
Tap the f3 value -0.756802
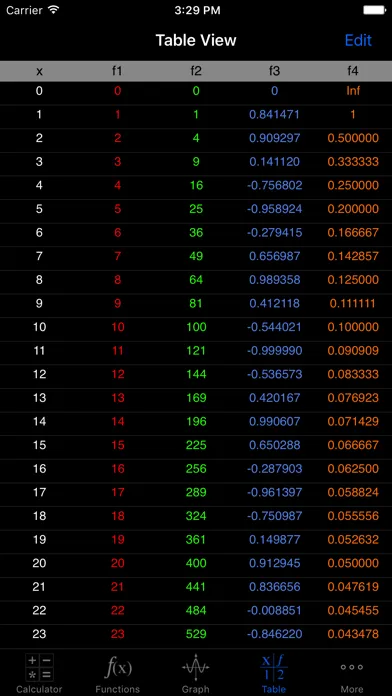[274, 185]
